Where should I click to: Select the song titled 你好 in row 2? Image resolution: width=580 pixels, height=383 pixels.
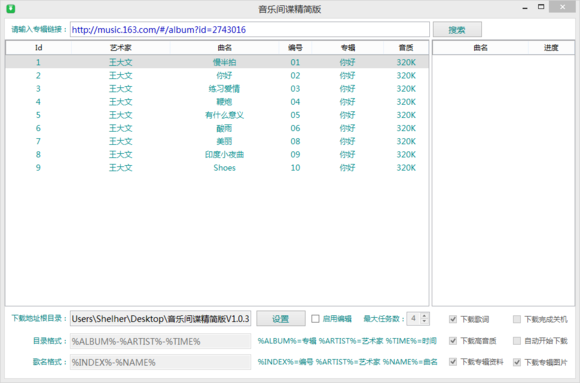224,75
